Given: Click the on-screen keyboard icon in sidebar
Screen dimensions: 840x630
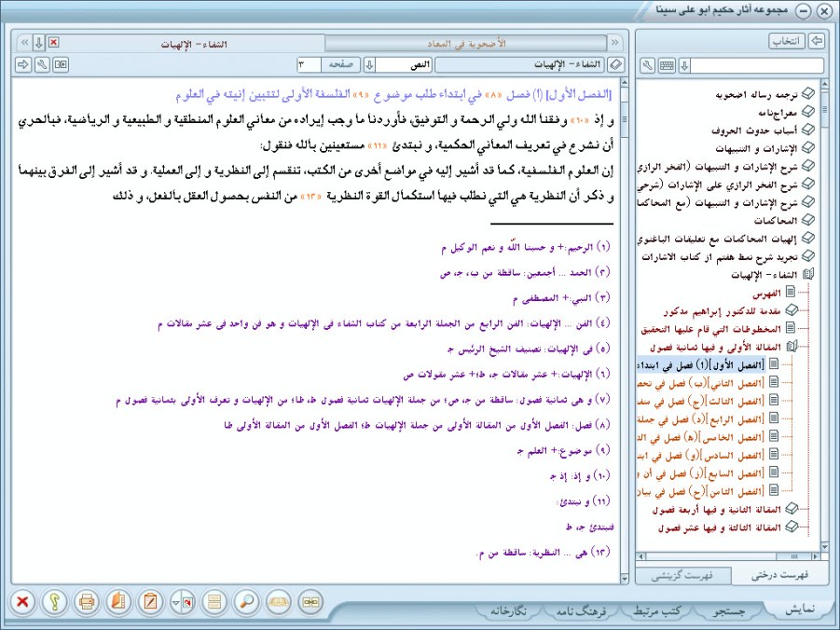Looking at the screenshot, I should coord(666,65).
